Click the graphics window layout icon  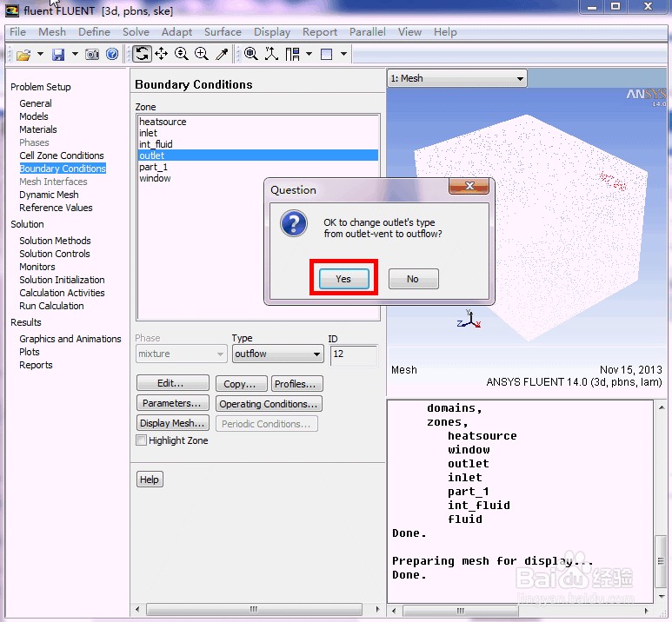pos(327,54)
